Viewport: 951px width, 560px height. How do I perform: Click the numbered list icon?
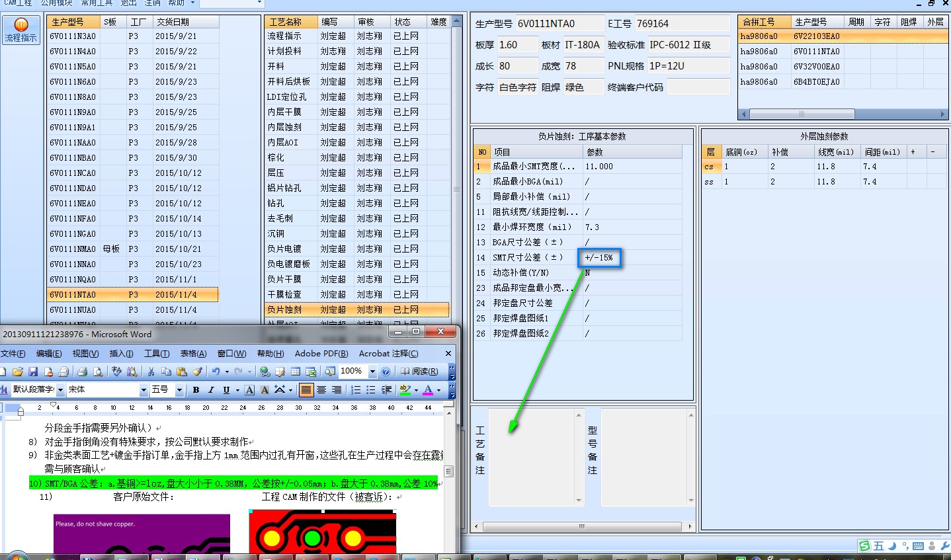pyautogui.click(x=356, y=390)
